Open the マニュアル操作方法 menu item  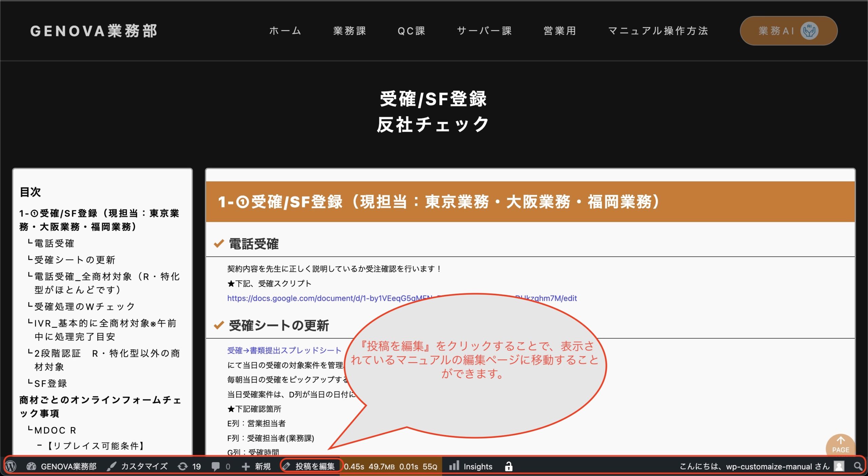click(658, 31)
